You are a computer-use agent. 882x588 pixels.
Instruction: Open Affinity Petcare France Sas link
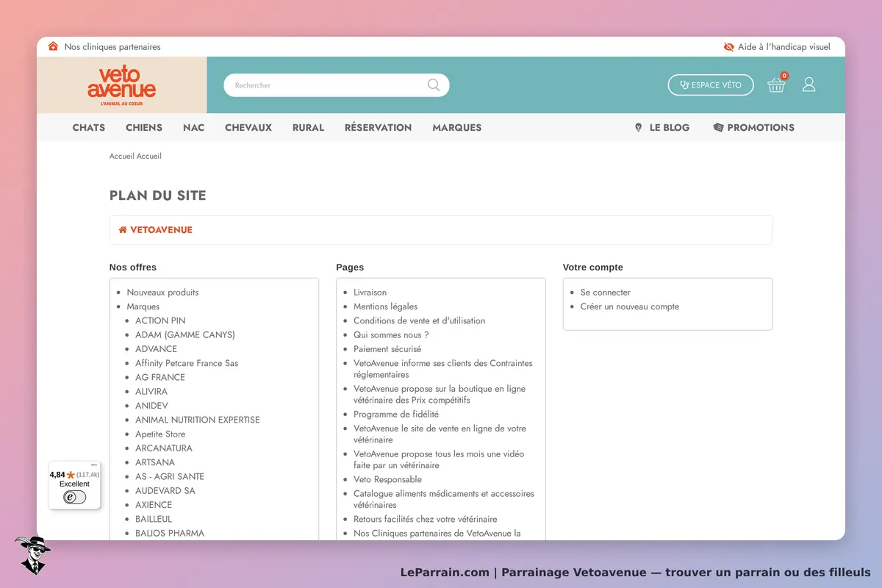[x=187, y=363]
